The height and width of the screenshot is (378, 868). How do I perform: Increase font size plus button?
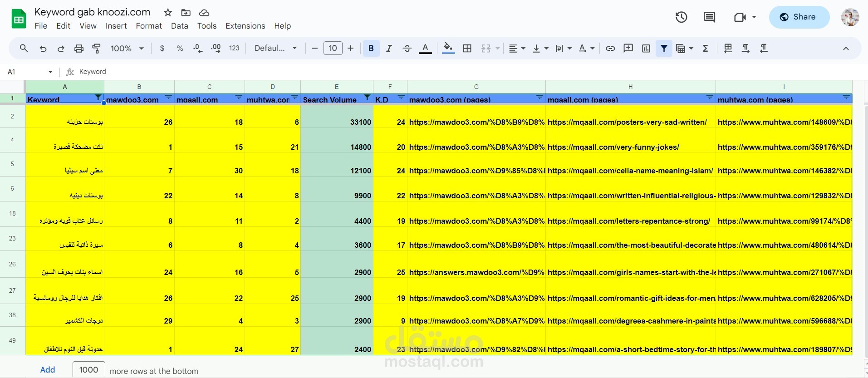tap(350, 48)
